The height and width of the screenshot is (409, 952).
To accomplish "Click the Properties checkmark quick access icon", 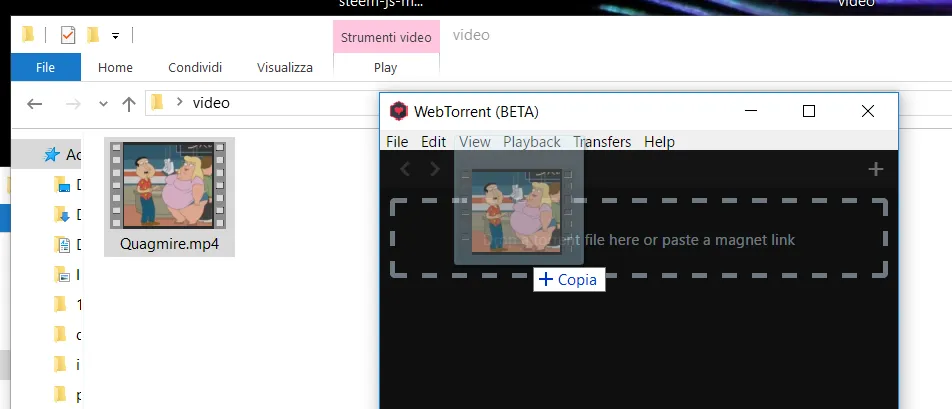I will [68, 36].
